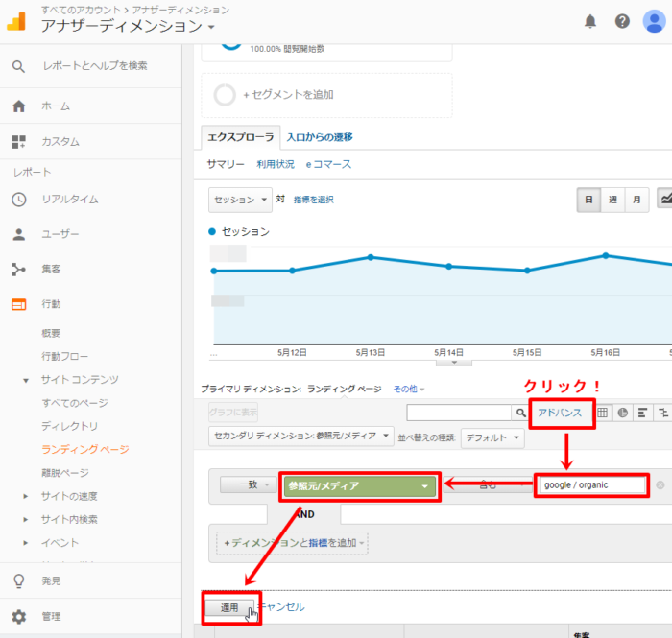Image resolution: width=672 pixels, height=638 pixels.
Task: Click the Discover lightbulb icon
Action: pos(19,581)
